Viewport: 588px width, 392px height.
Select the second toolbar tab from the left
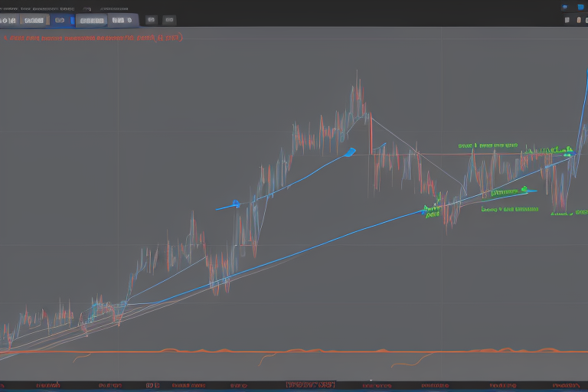[x=32, y=21]
